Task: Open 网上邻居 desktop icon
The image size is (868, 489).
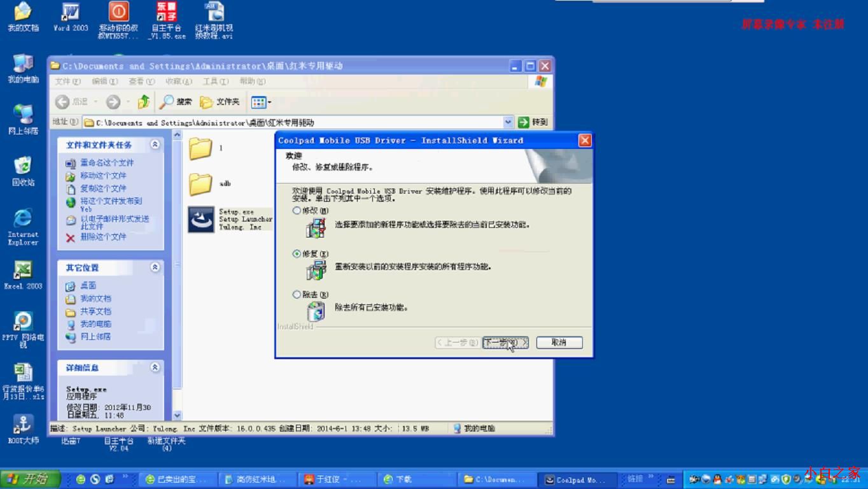Action: tap(23, 119)
